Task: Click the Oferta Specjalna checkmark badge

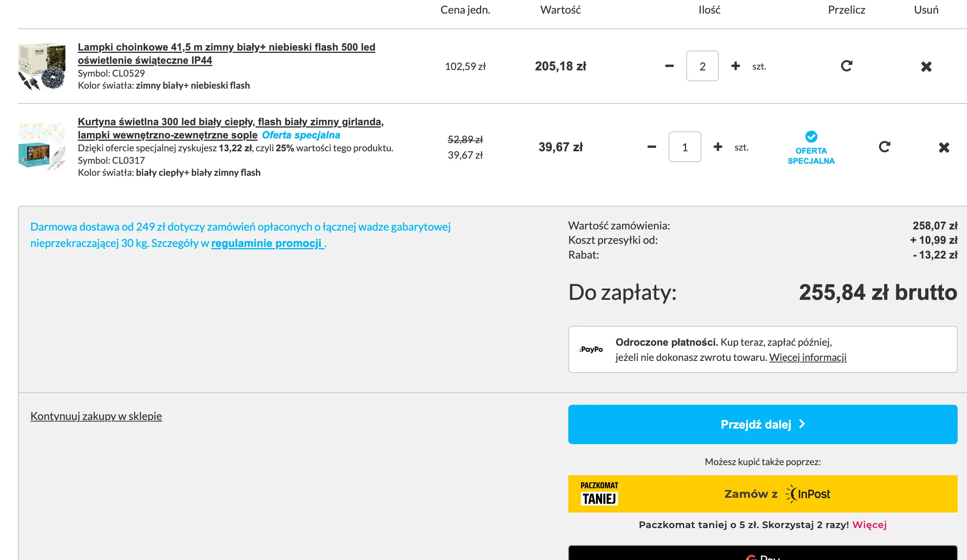Action: (x=811, y=137)
